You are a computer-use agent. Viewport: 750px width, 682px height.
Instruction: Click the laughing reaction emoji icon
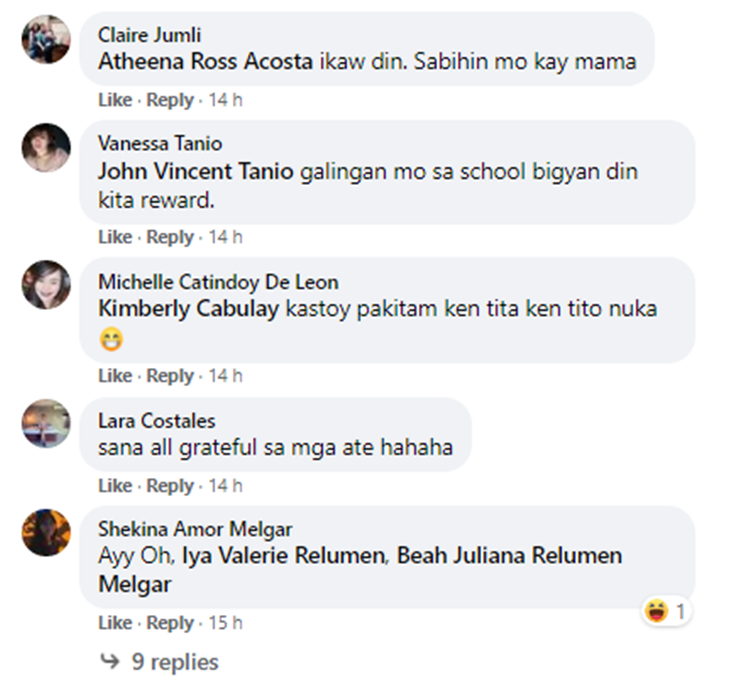pyautogui.click(x=656, y=612)
